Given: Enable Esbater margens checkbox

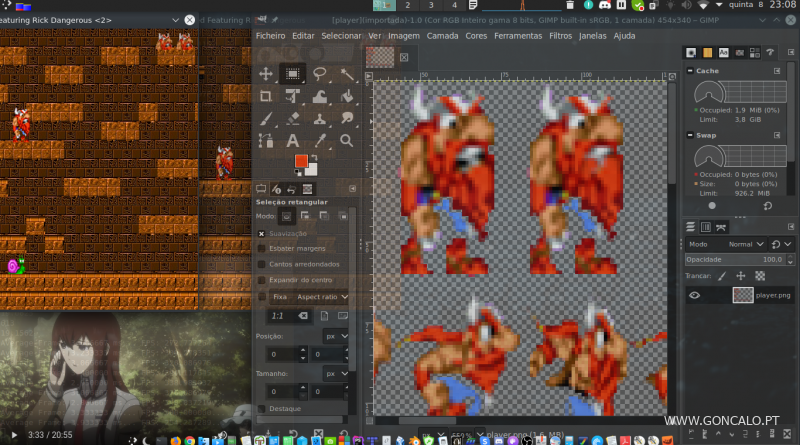Looking at the screenshot, I should 262,249.
